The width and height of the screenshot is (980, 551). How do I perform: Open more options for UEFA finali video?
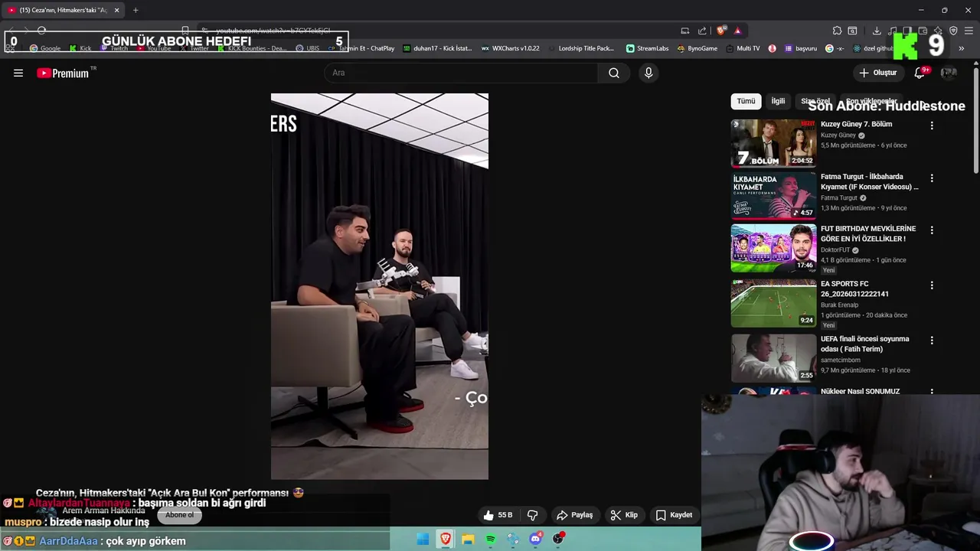click(932, 341)
